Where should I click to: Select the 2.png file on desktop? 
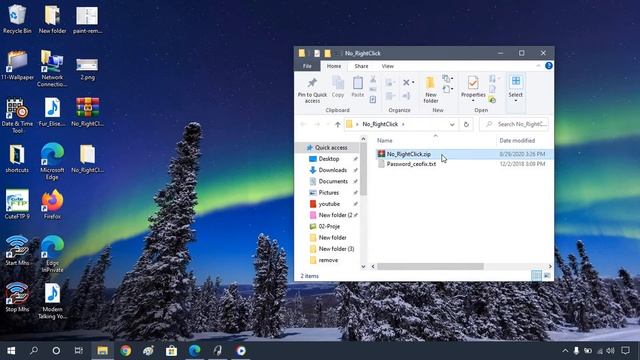coord(87,68)
